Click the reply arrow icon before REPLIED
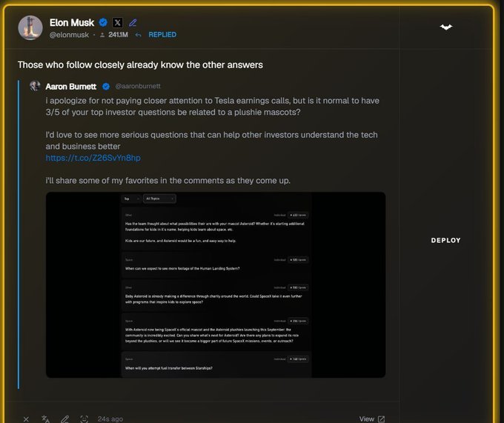The width and height of the screenshot is (504, 423). tap(138, 35)
